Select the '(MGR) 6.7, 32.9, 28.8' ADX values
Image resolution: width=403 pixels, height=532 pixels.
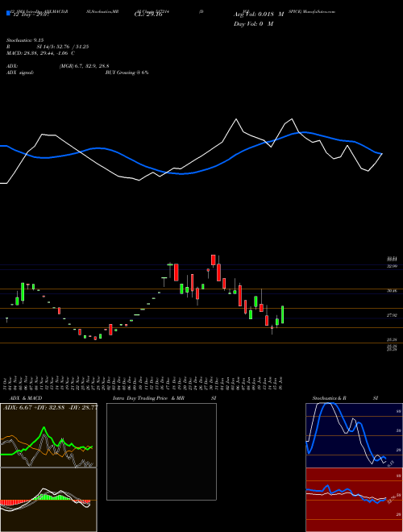[x=84, y=66]
